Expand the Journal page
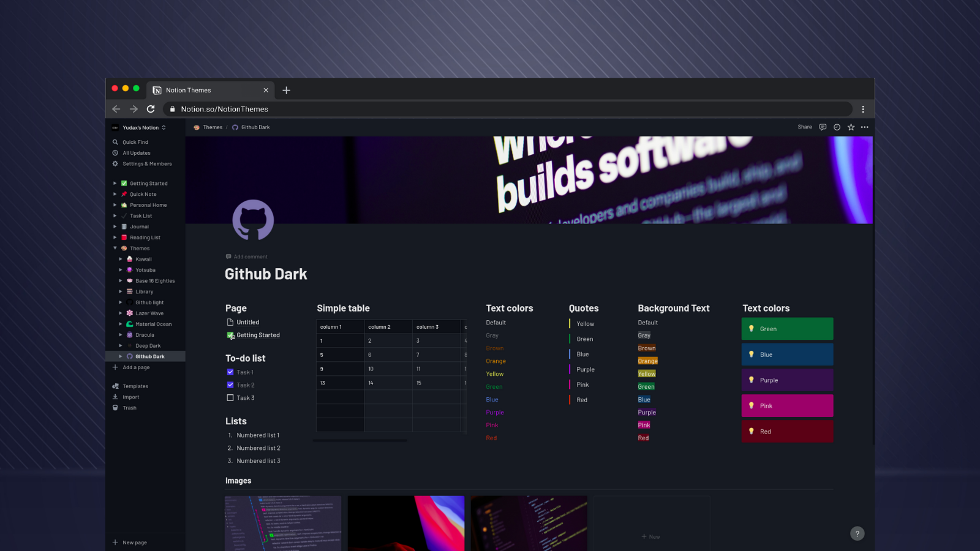The width and height of the screenshot is (980, 551). (x=115, y=227)
